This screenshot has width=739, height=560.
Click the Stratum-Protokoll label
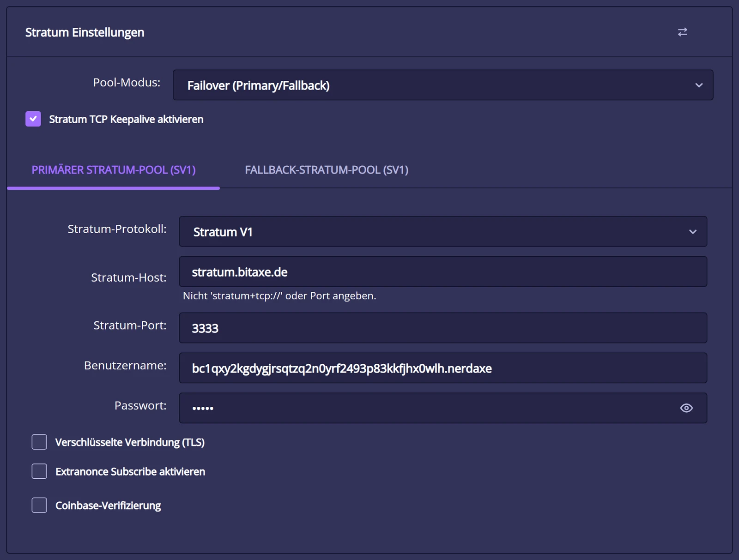point(117,229)
